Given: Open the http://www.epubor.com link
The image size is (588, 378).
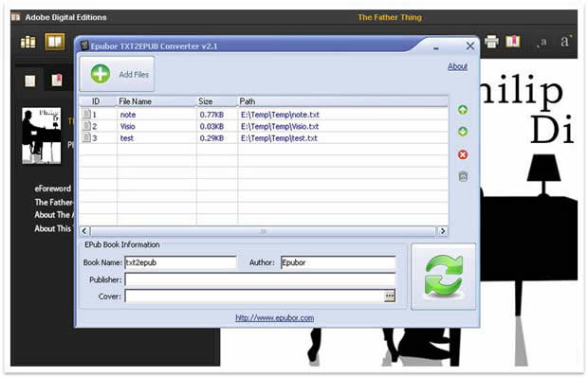Looking at the screenshot, I should [x=274, y=317].
